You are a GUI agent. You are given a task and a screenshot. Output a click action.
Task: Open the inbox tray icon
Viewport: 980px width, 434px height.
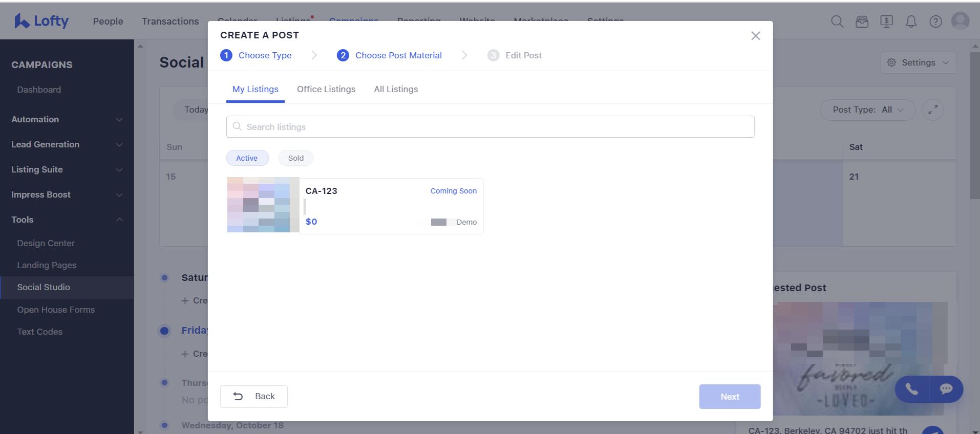point(862,21)
